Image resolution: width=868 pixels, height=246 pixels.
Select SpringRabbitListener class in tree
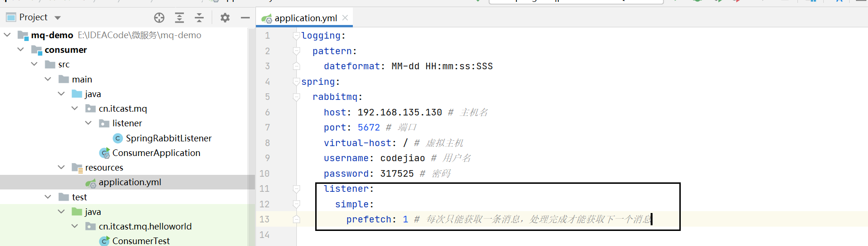[x=168, y=138]
